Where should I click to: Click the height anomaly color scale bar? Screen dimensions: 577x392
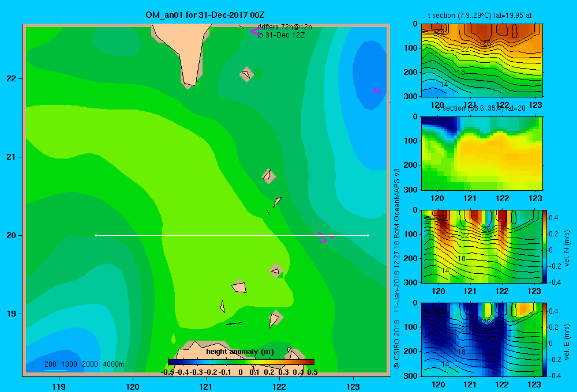tap(241, 362)
